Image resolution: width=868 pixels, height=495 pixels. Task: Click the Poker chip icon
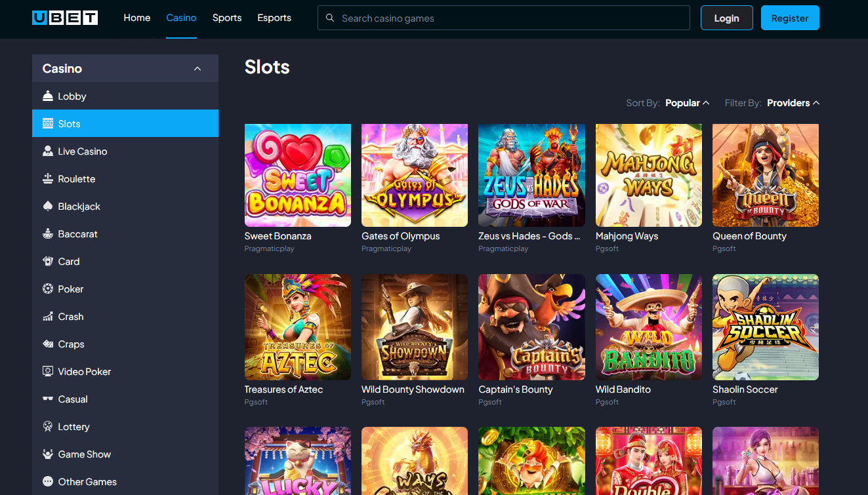48,289
